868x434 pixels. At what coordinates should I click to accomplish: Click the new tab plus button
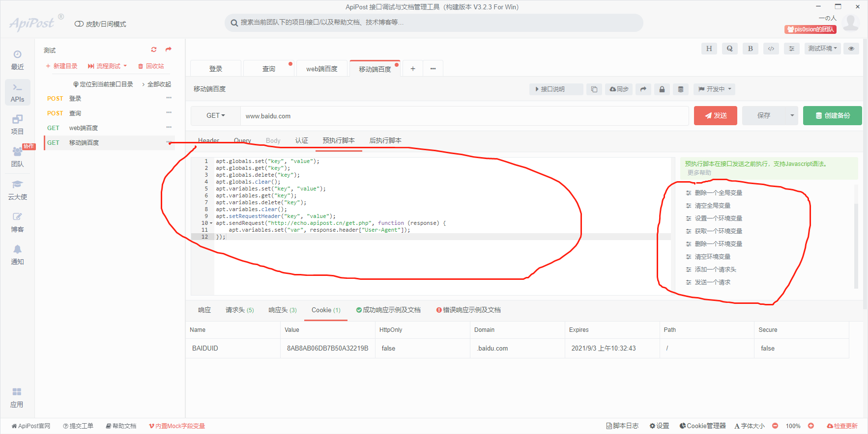[x=413, y=69]
